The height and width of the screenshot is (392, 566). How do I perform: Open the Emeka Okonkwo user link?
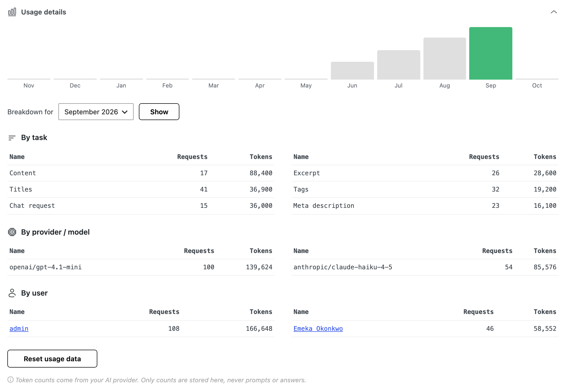point(318,329)
